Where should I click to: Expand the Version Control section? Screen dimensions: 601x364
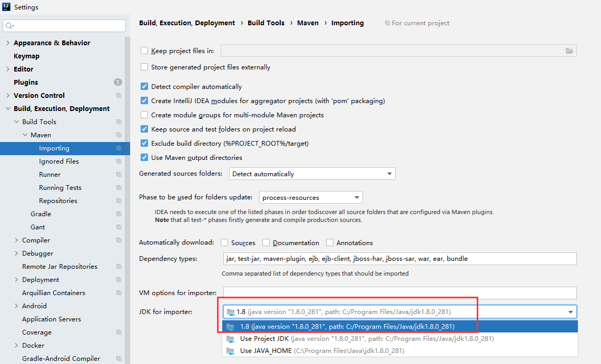8,95
